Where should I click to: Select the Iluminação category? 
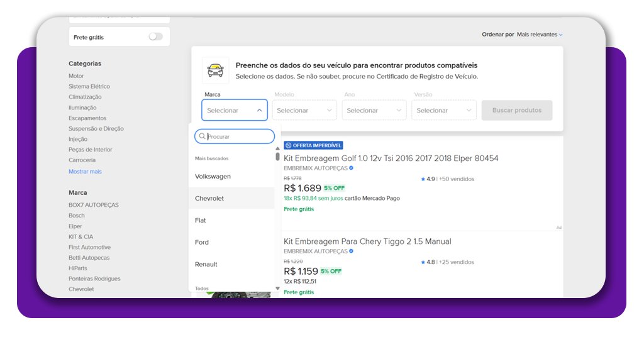click(x=82, y=108)
